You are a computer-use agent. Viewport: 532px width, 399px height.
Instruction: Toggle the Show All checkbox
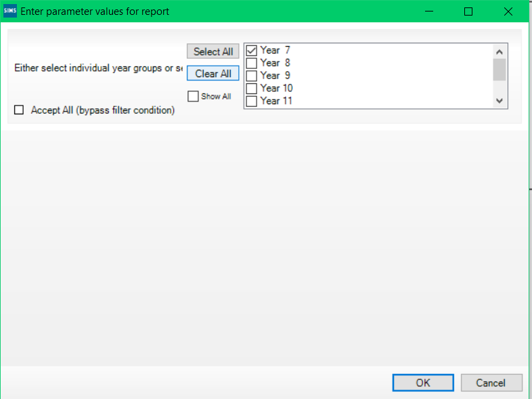[193, 97]
